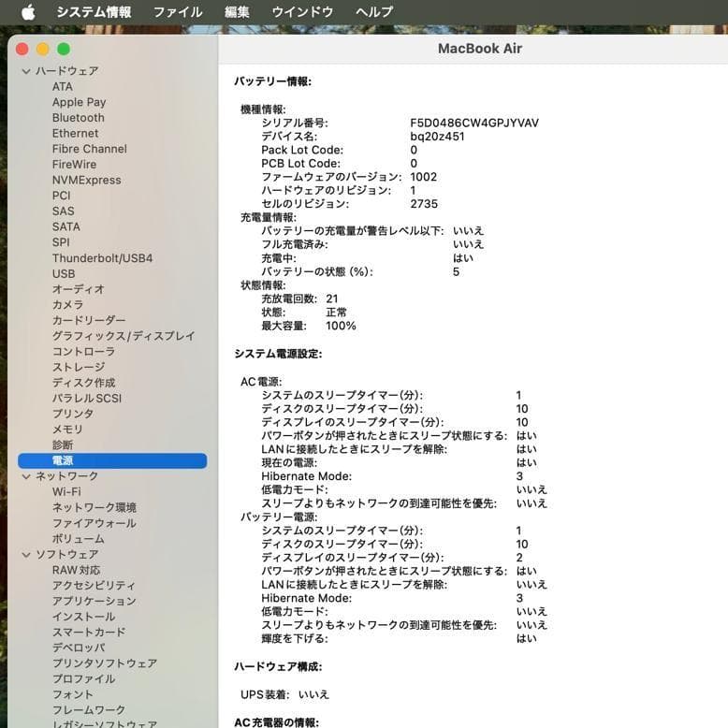Image resolution: width=728 pixels, height=728 pixels.
Task: Collapse the ネットワーク section
Action: [26, 476]
